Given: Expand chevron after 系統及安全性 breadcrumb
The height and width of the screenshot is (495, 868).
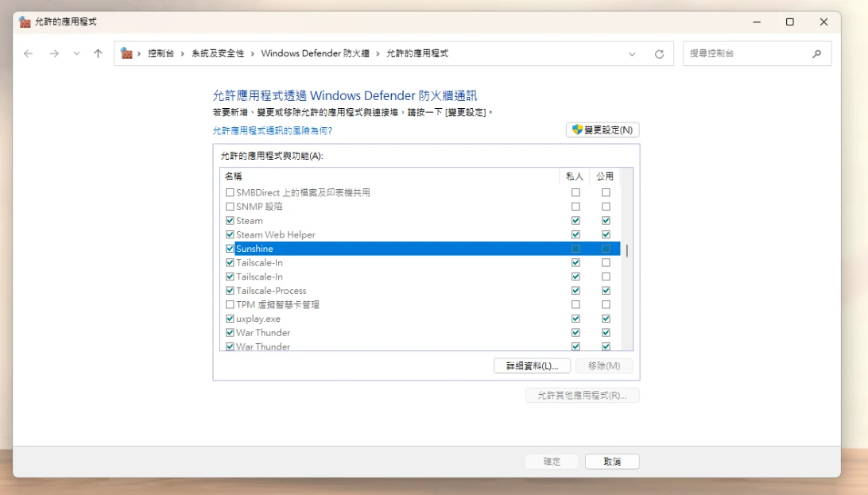Looking at the screenshot, I should (x=253, y=54).
